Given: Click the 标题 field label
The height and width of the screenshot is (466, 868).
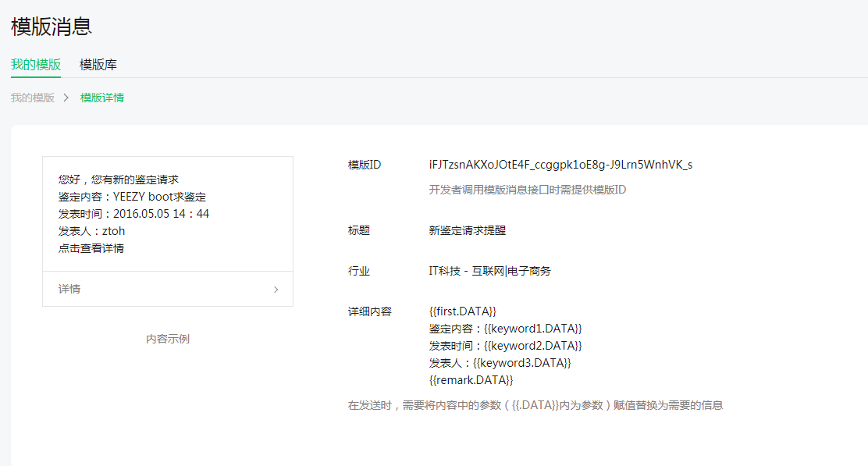Looking at the screenshot, I should pyautogui.click(x=359, y=231).
